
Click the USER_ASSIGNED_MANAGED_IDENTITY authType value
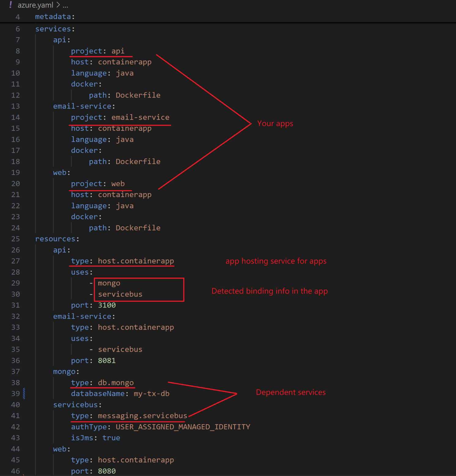[x=183, y=427]
